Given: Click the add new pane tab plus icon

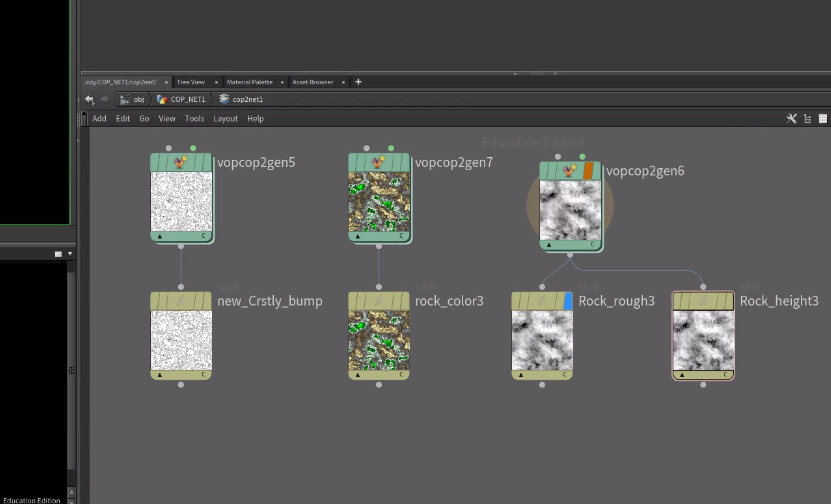Looking at the screenshot, I should (x=358, y=82).
